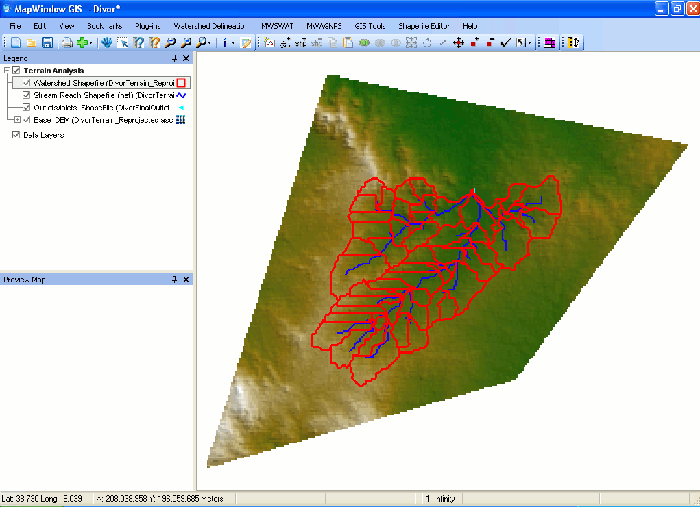The width and height of the screenshot is (700, 507).
Task: Uncheck the Data Layers group checkbox
Action: pyautogui.click(x=16, y=135)
